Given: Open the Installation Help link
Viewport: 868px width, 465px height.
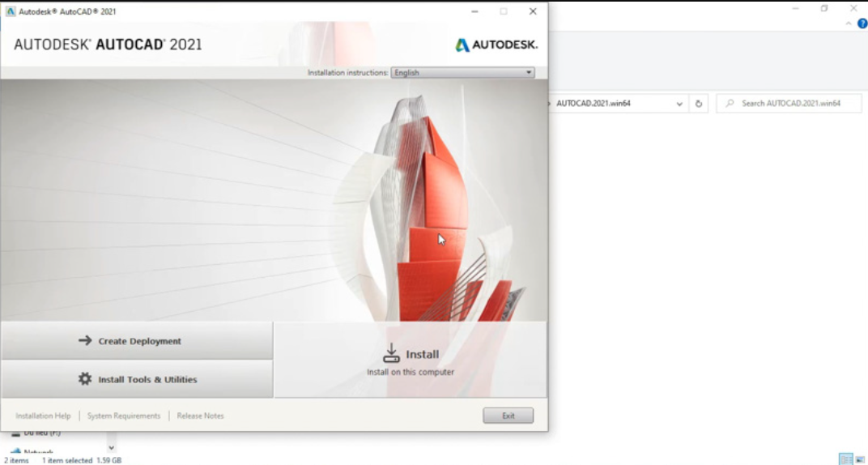Looking at the screenshot, I should point(43,416).
